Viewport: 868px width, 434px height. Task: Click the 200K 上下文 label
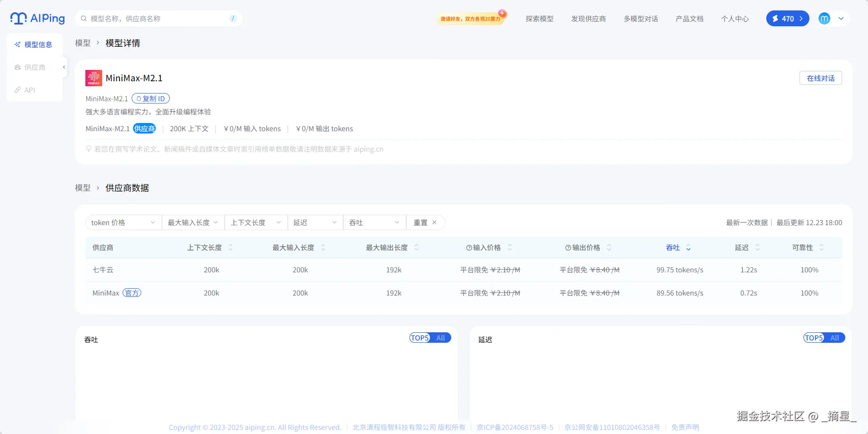[189, 128]
